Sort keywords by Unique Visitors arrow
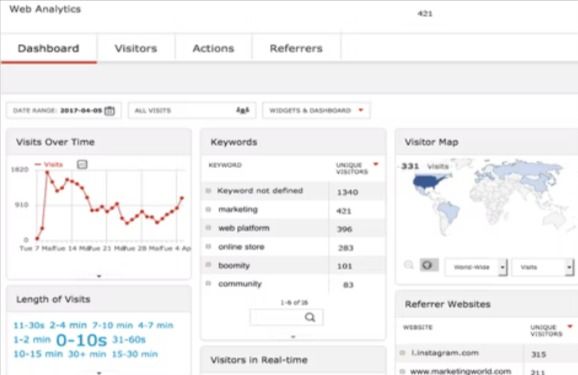 click(376, 164)
